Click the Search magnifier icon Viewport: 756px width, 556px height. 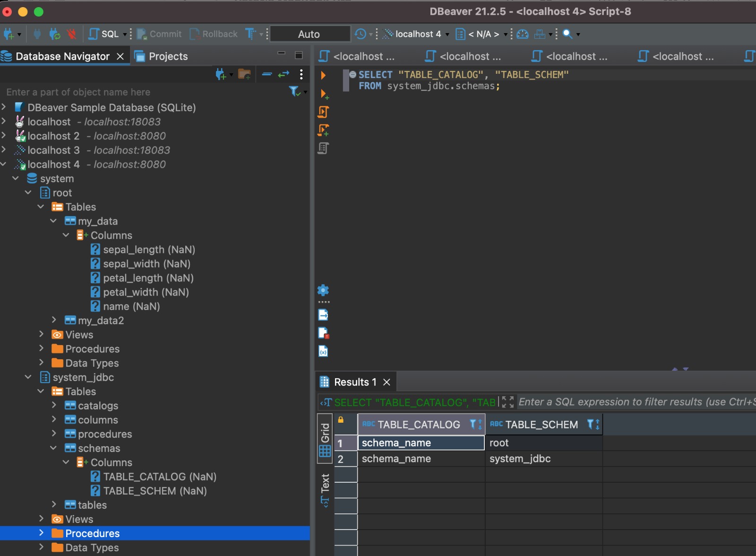(x=567, y=34)
